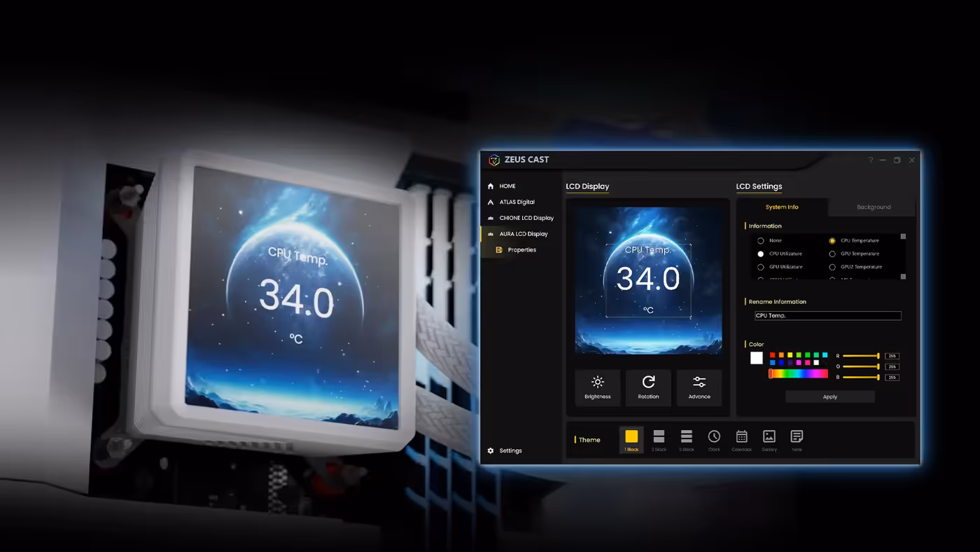980x552 pixels.
Task: Select the 1 Block theme
Action: (631, 440)
